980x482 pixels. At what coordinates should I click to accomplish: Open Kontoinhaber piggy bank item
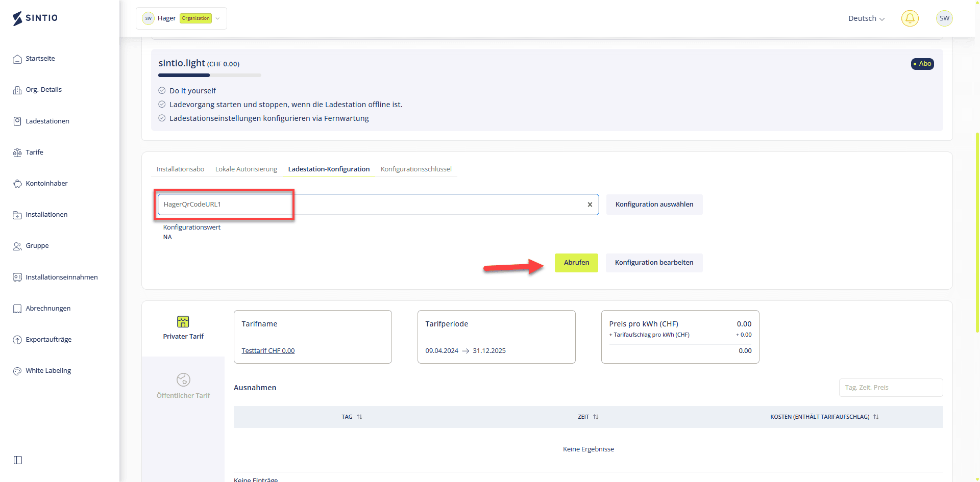tap(46, 184)
